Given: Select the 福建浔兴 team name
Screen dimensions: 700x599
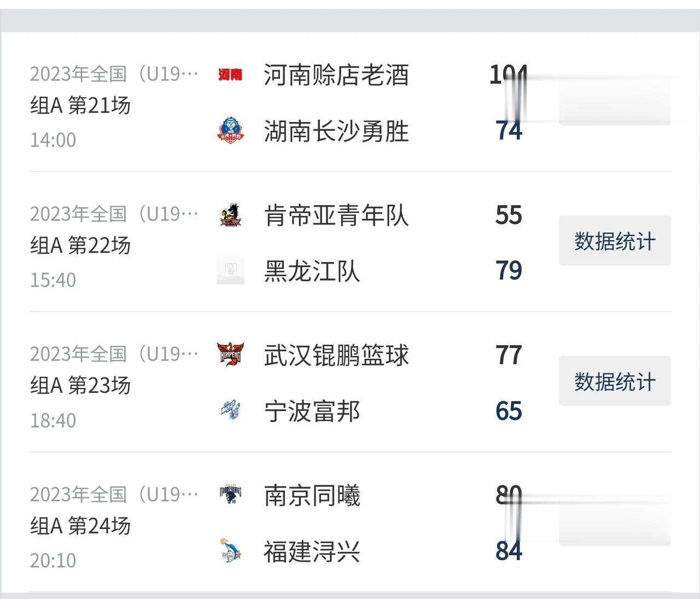Looking at the screenshot, I should click(x=312, y=551).
